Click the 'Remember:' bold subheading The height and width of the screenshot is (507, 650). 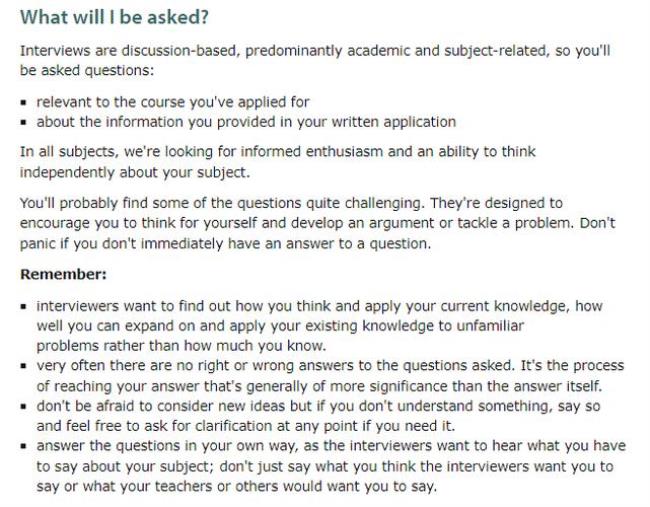point(63,274)
